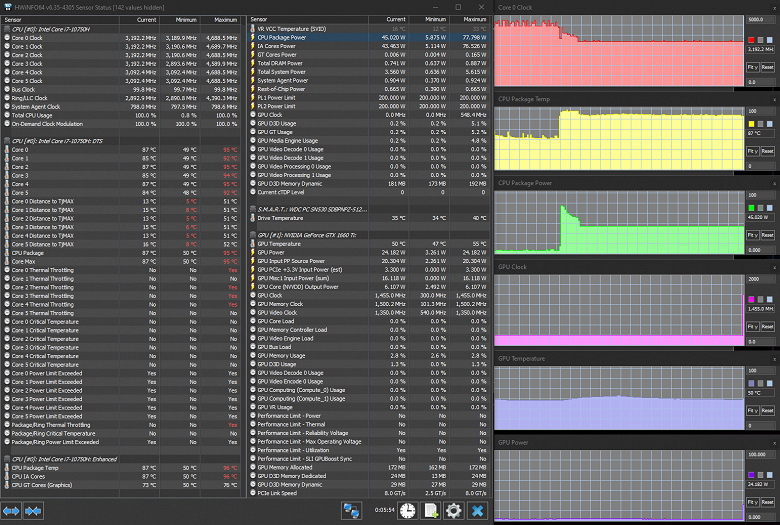This screenshot has height=525, width=780.
Task: Click the shrink layout arrows icon
Action: (33, 511)
